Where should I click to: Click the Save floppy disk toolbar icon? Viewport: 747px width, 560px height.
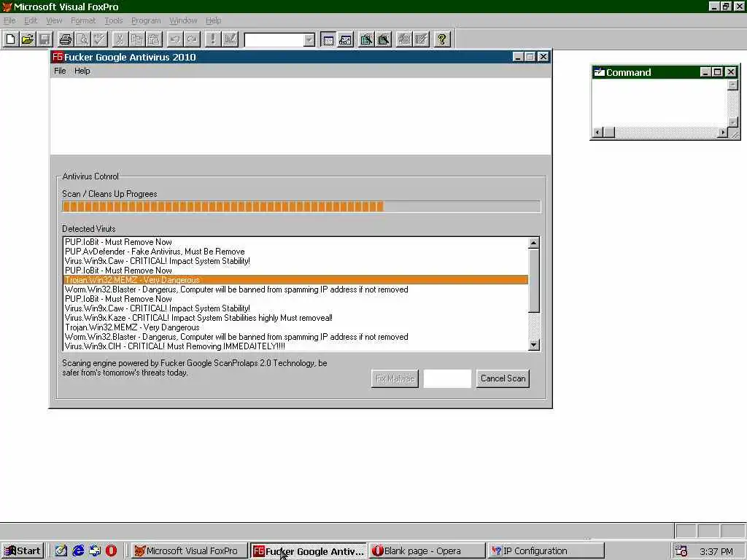point(44,39)
